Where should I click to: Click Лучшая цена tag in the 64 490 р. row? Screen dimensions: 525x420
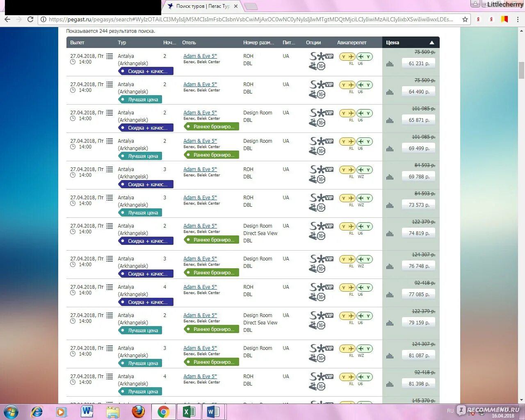click(140, 100)
